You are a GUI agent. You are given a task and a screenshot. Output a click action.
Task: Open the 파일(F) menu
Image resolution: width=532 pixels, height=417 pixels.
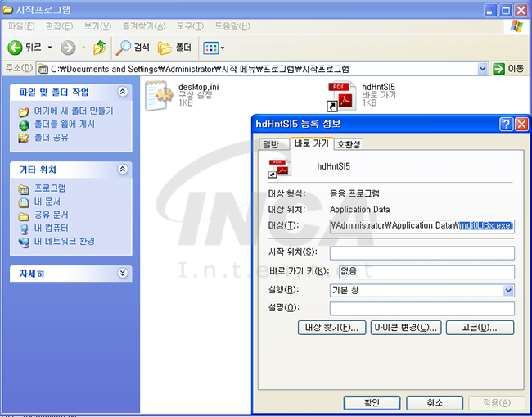[x=21, y=26]
